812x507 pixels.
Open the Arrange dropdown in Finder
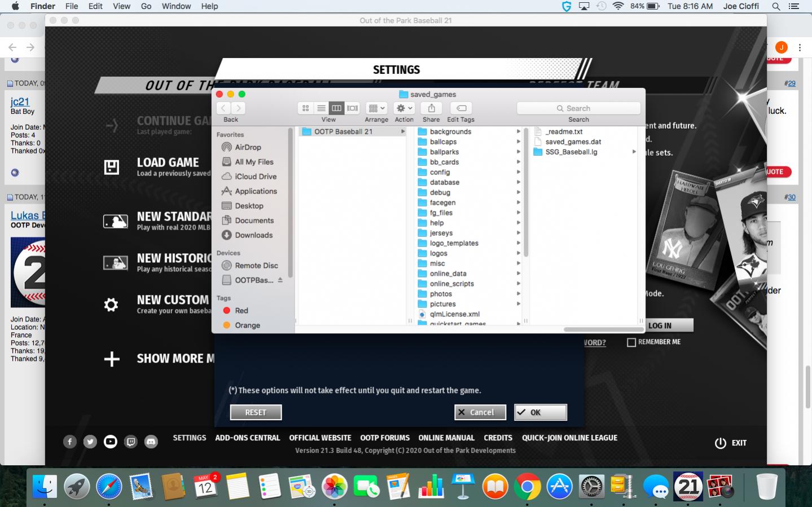tap(376, 108)
